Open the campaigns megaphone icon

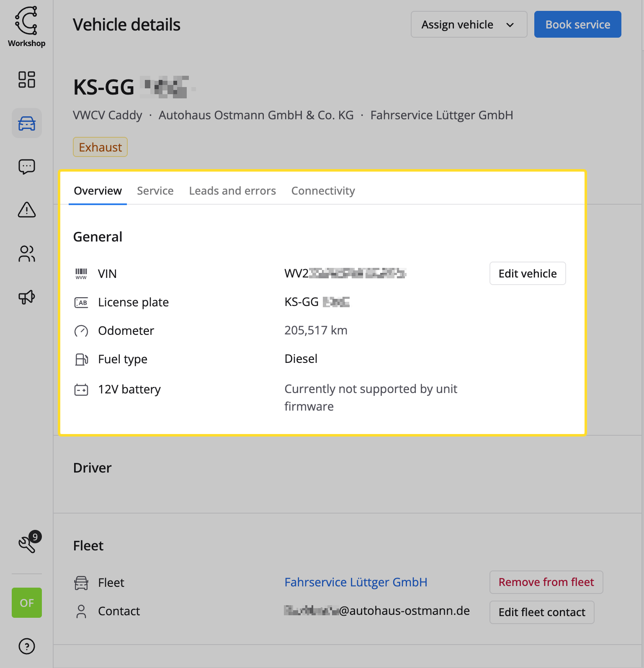(26, 297)
